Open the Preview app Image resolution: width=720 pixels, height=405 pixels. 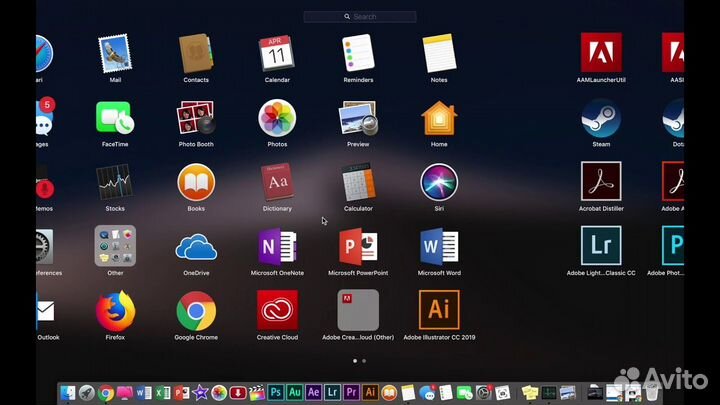358,118
